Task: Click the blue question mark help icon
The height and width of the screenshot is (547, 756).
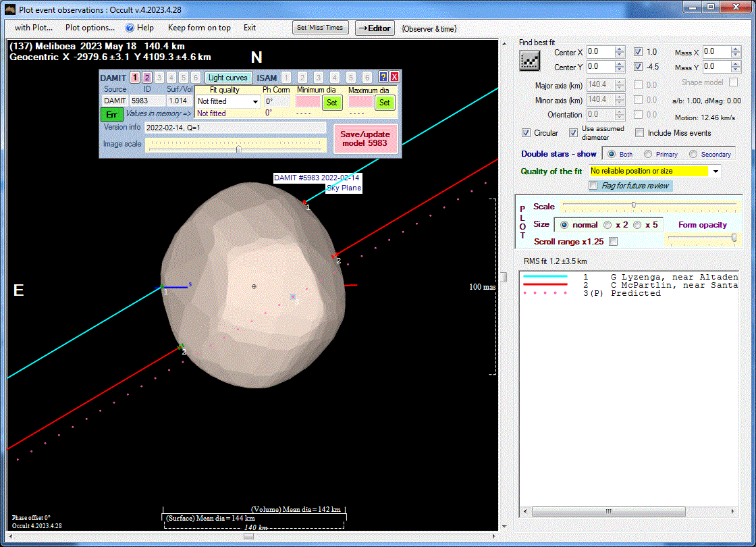Action: [x=383, y=77]
